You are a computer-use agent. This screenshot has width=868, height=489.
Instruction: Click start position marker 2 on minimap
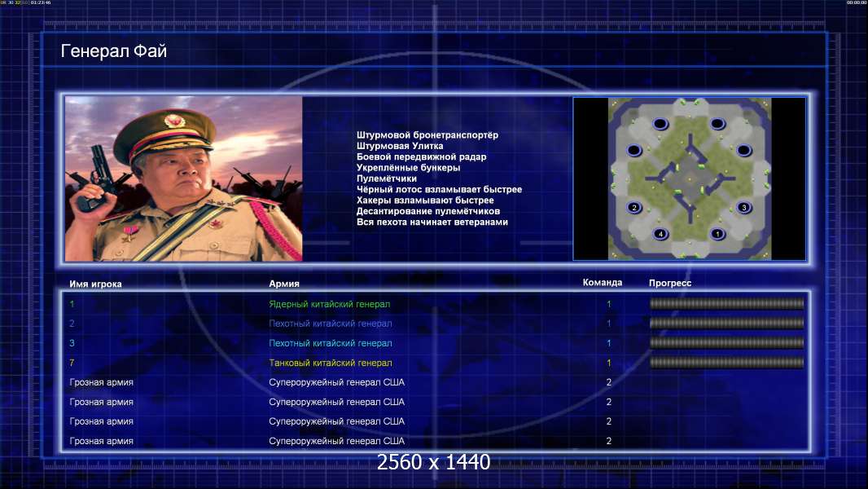pos(633,208)
